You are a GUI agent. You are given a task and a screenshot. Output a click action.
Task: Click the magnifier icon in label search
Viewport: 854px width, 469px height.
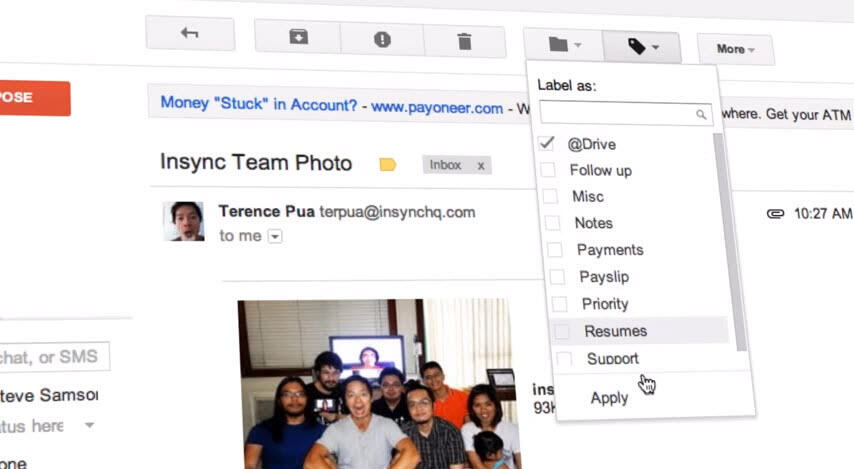(x=701, y=114)
